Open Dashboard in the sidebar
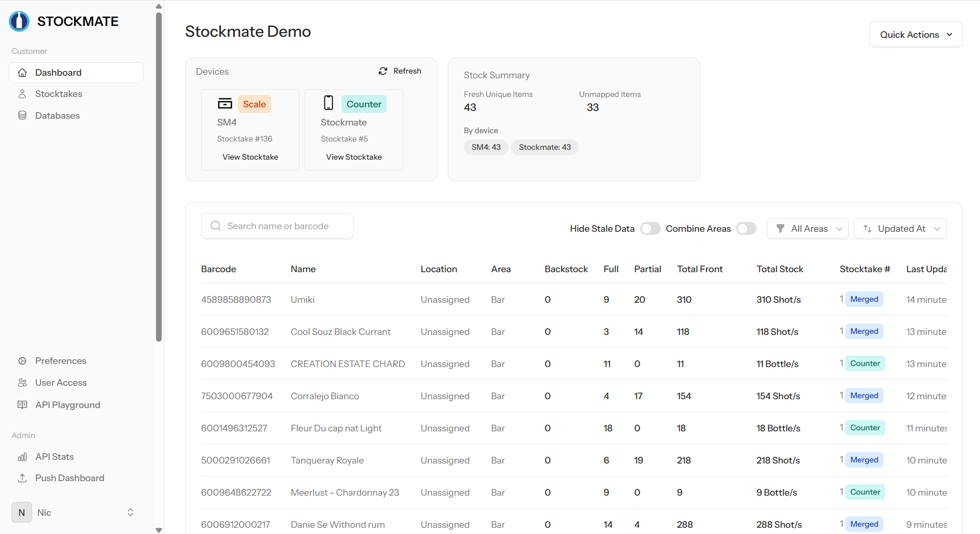This screenshot has height=534, width=980. pos(76,73)
